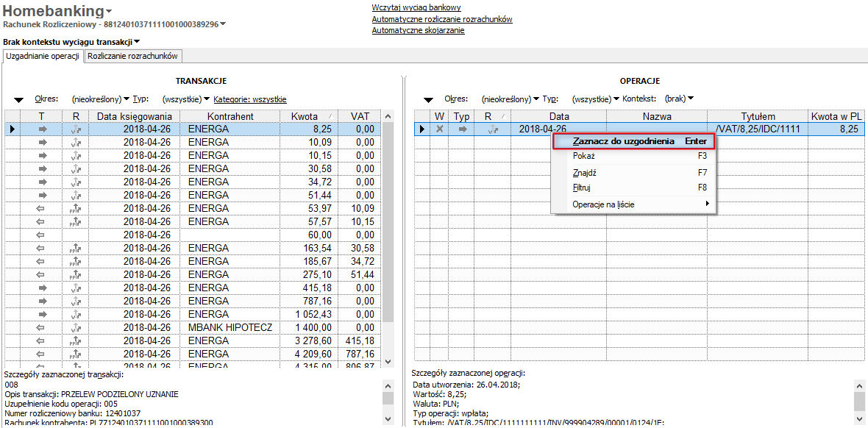Click the Nazwa column header in Operacje
Image resolution: width=868 pixels, height=428 pixels.
click(x=657, y=116)
